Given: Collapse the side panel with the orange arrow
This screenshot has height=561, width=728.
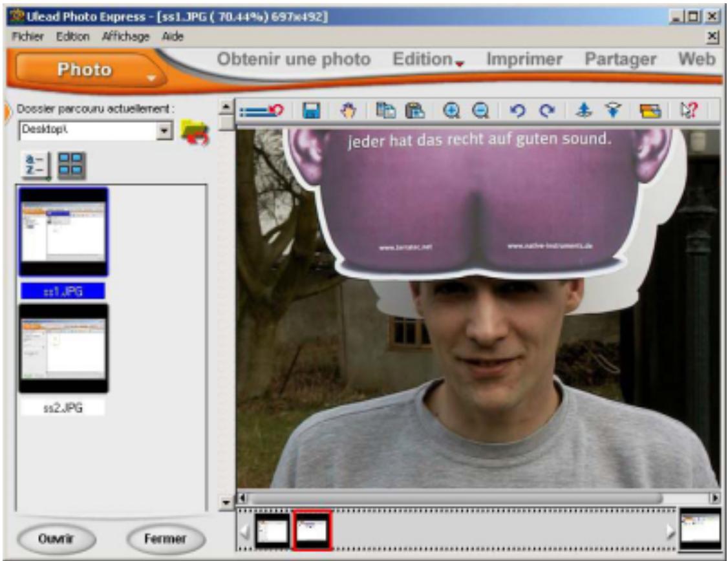Looking at the screenshot, I should (x=7, y=111).
